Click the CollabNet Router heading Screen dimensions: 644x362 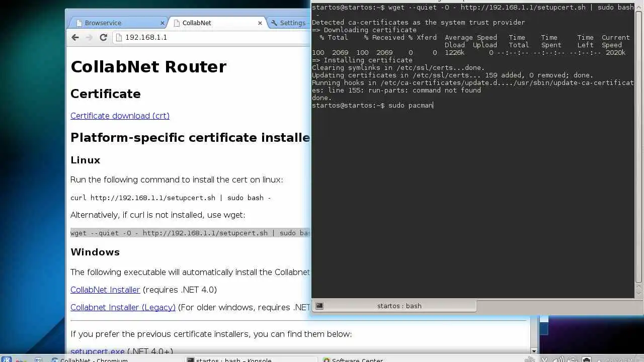click(x=148, y=66)
